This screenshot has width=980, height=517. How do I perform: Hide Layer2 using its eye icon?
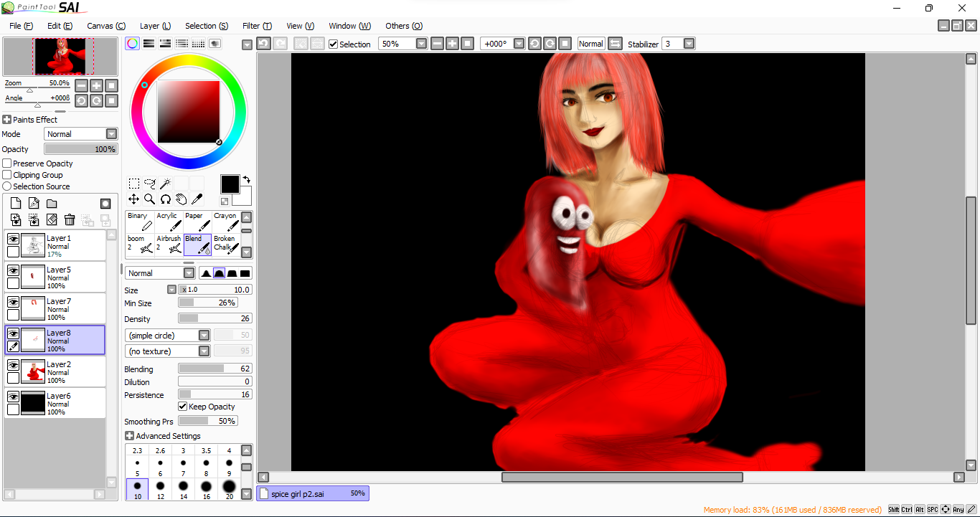[x=13, y=365]
